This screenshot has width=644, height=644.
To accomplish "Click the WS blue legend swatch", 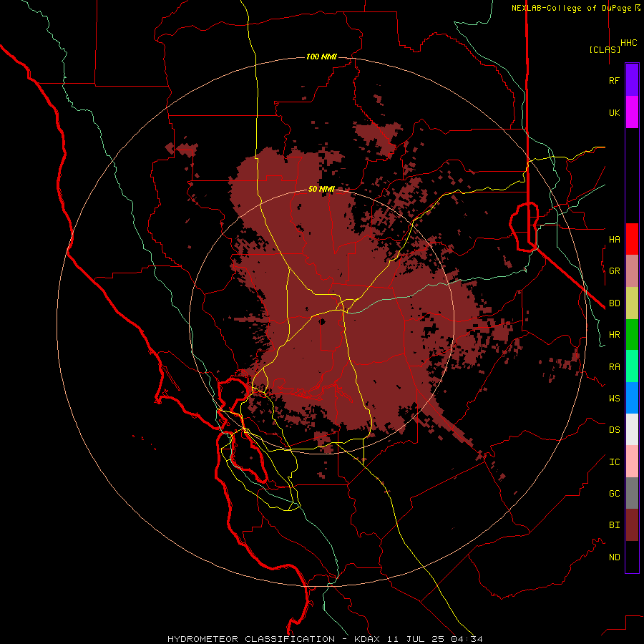I will point(632,398).
